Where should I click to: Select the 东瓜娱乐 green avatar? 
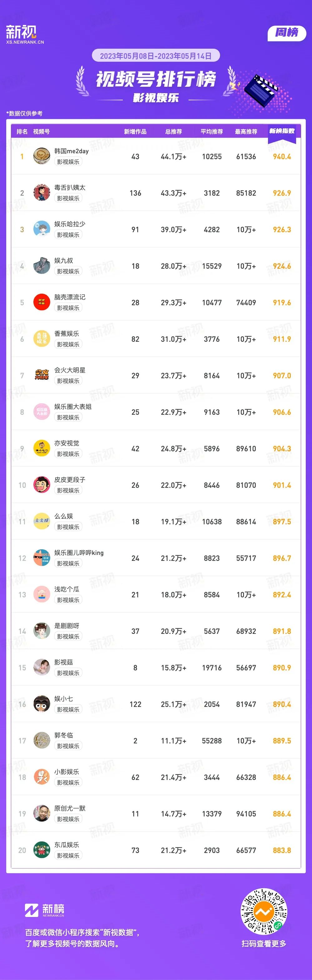[x=42, y=850]
